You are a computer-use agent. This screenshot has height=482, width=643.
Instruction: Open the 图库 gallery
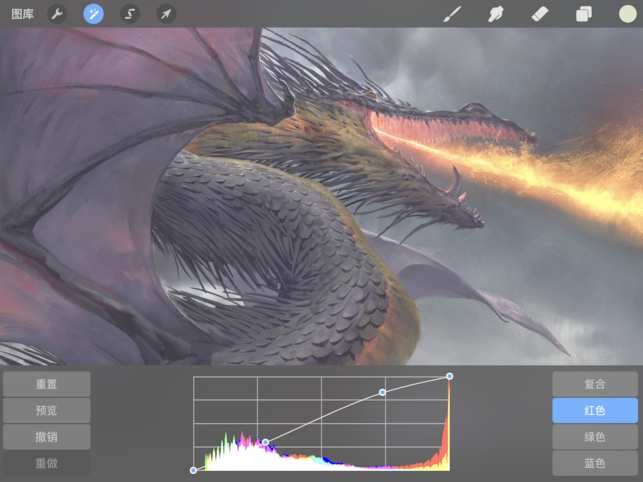click(22, 14)
